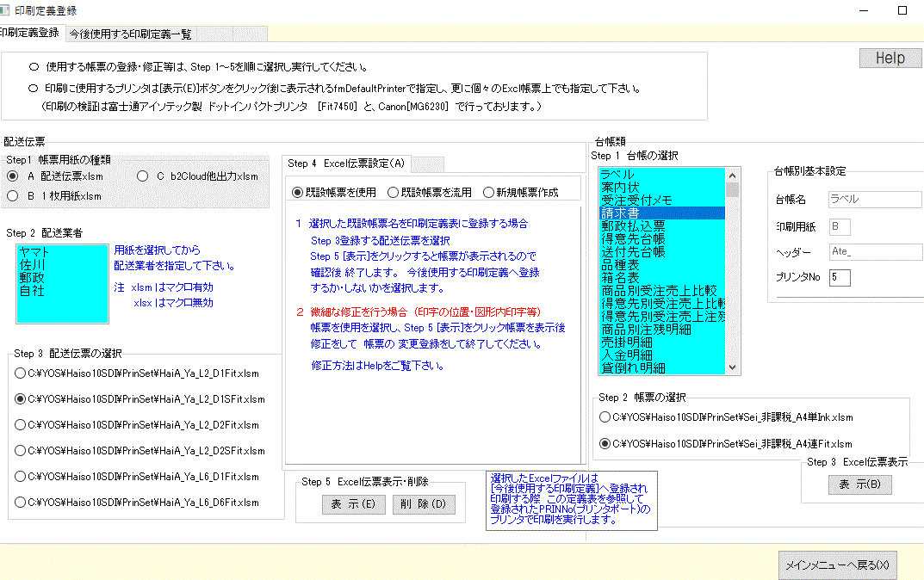Click the 印刷用紙 input field
The height and width of the screenshot is (580, 924).
pyautogui.click(x=840, y=226)
